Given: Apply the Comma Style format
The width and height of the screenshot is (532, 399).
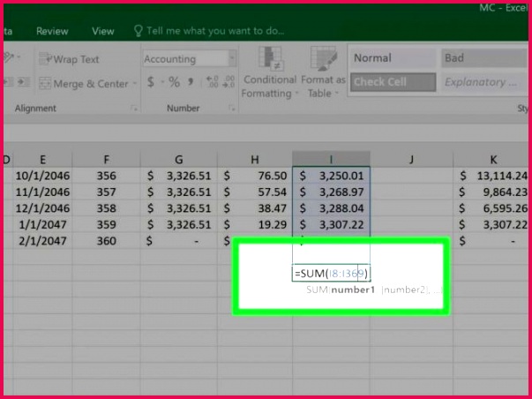Looking at the screenshot, I should [x=191, y=83].
